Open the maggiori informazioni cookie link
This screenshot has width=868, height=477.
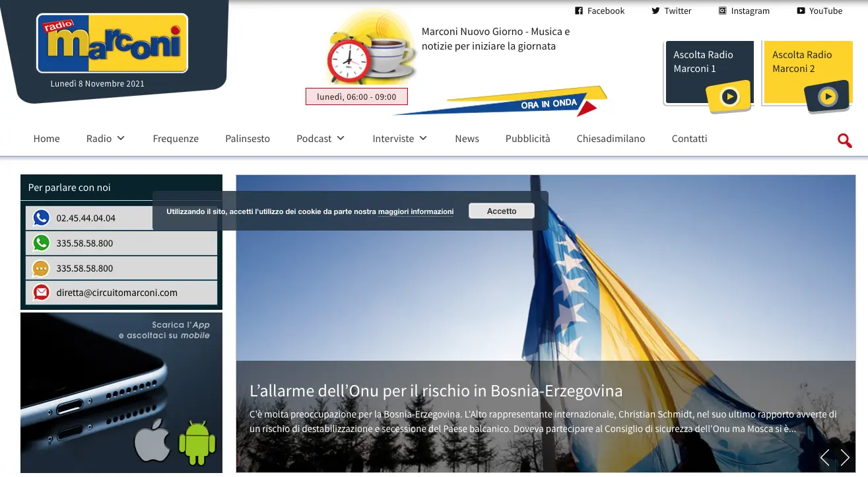click(x=416, y=211)
